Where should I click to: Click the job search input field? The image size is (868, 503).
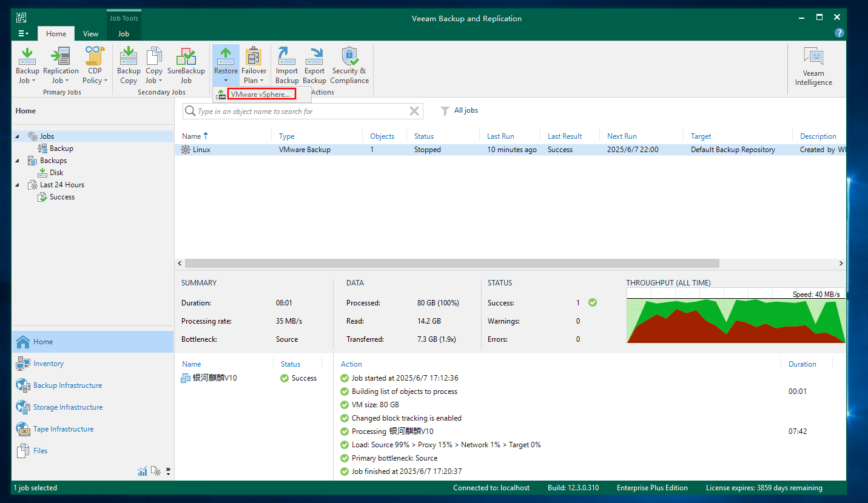tap(302, 112)
